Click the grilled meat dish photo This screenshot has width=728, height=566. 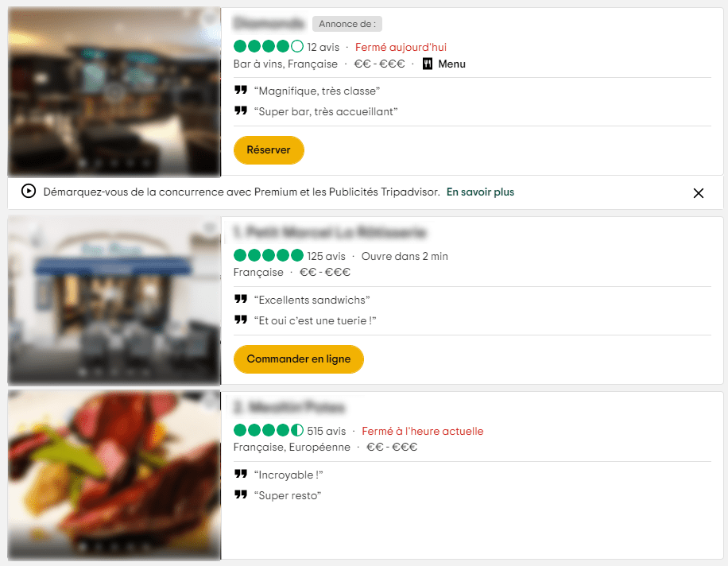114,475
